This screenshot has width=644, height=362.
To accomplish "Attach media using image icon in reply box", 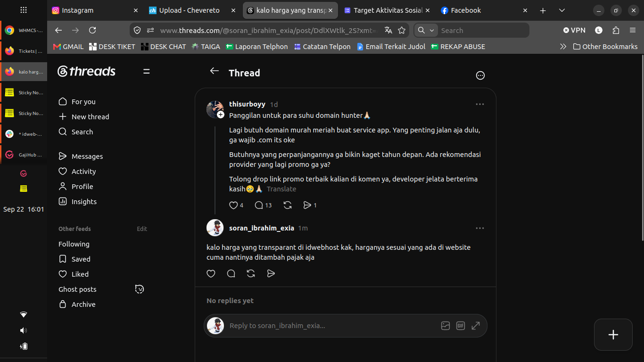I will pyautogui.click(x=446, y=326).
